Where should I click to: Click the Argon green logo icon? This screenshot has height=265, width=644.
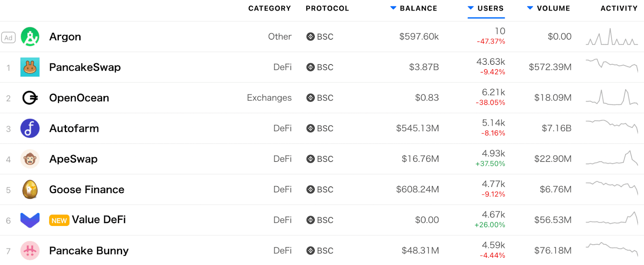point(30,37)
